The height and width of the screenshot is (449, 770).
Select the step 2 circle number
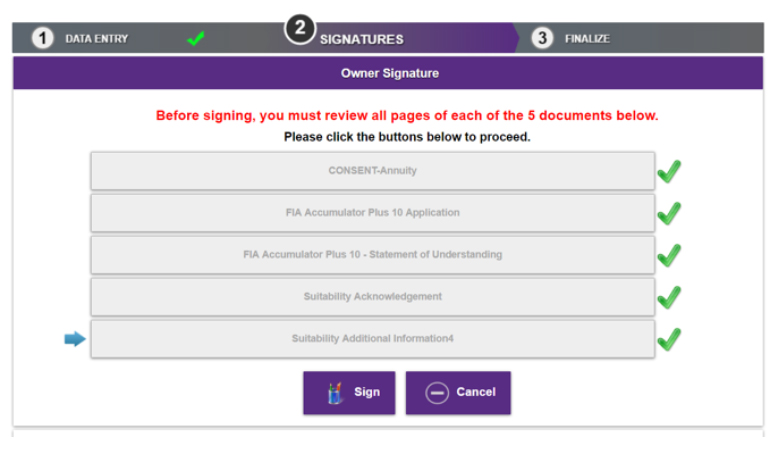[300, 28]
